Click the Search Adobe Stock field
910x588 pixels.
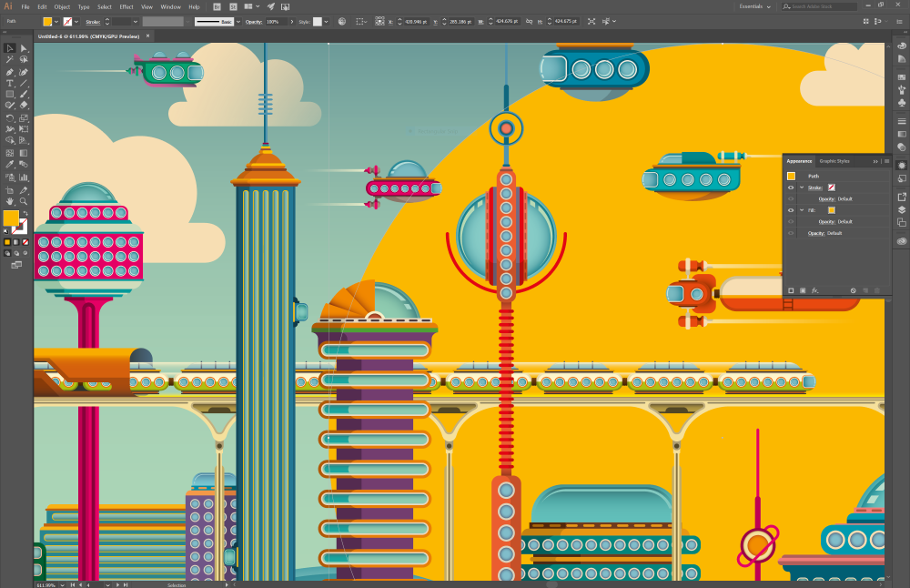pyautogui.click(x=819, y=6)
